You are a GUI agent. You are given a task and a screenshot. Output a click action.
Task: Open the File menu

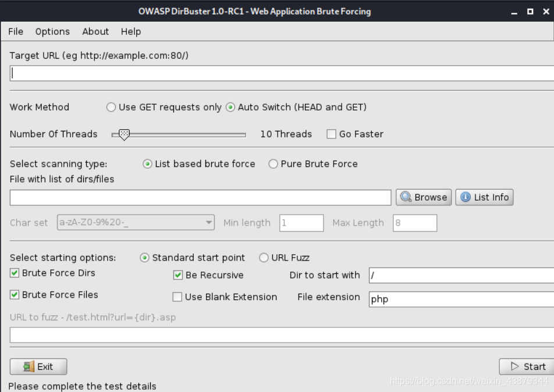click(x=16, y=31)
